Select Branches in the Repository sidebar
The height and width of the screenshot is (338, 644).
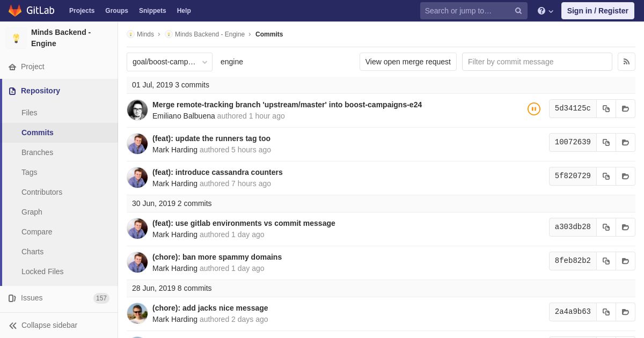(37, 152)
